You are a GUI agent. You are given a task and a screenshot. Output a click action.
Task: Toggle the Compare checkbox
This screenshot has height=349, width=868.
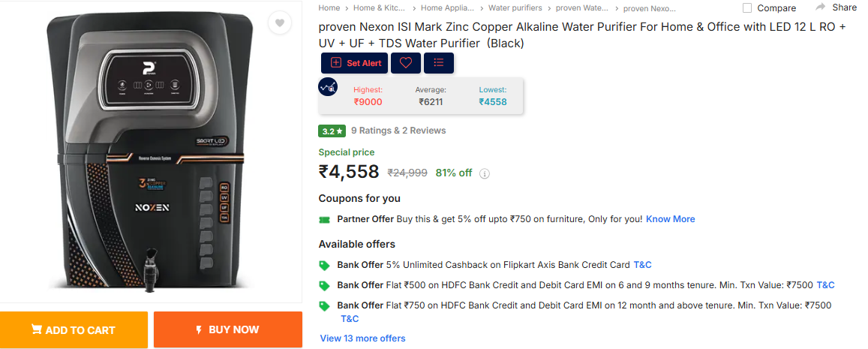[747, 8]
